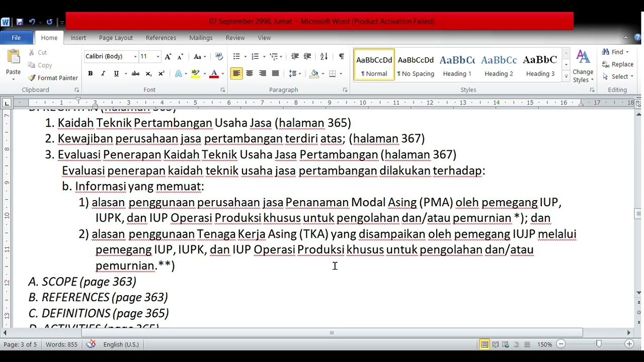Screen dimensions: 644x362
Task: Toggle Outline view in status bar
Action: [517, 344]
